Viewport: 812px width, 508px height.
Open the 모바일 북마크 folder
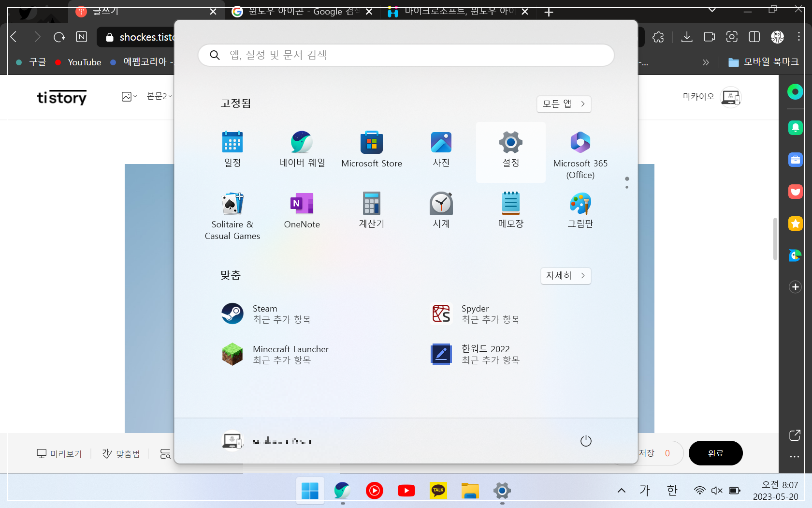(x=764, y=62)
